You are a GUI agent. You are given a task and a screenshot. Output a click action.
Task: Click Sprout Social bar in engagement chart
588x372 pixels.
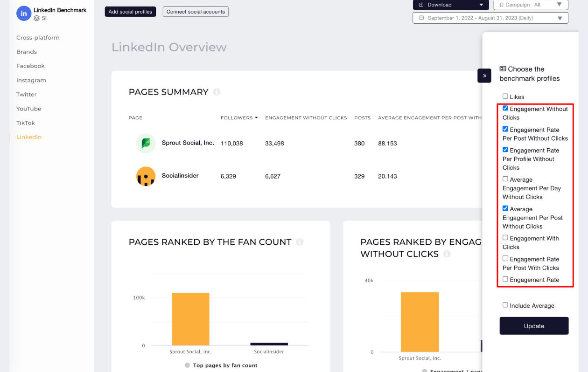click(420, 322)
